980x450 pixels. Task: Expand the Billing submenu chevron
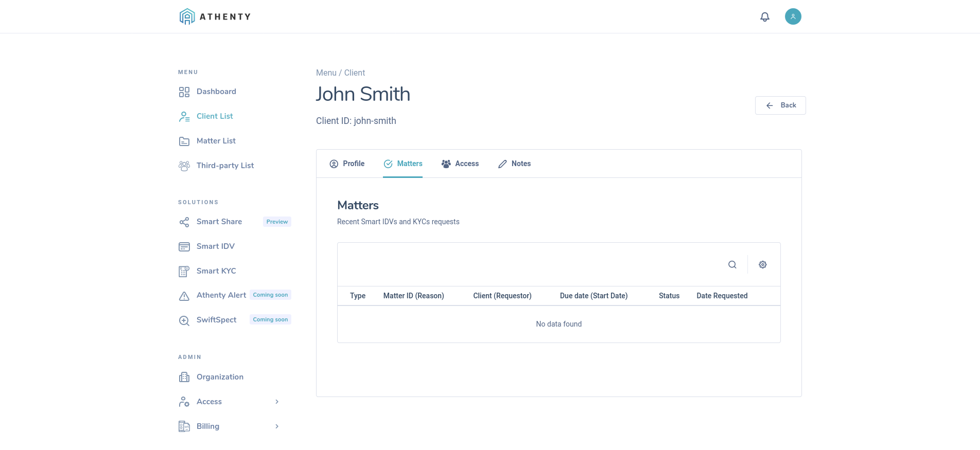click(277, 426)
